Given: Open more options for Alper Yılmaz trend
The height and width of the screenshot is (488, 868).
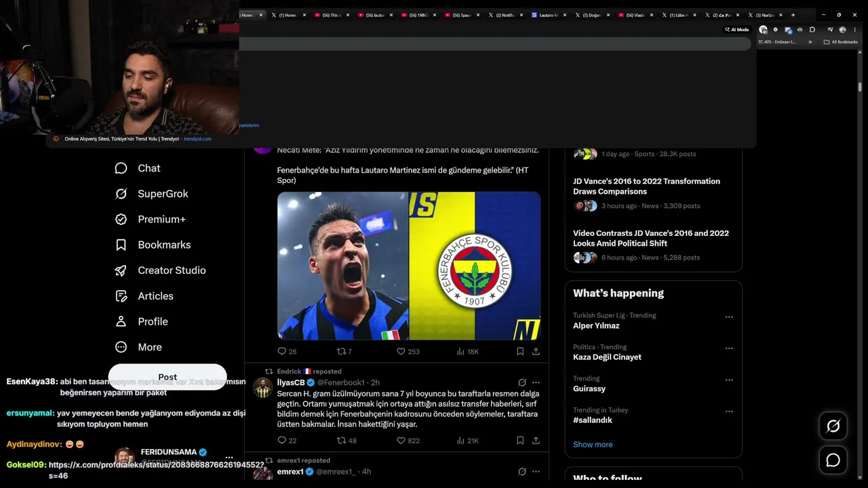Looking at the screenshot, I should 729,317.
